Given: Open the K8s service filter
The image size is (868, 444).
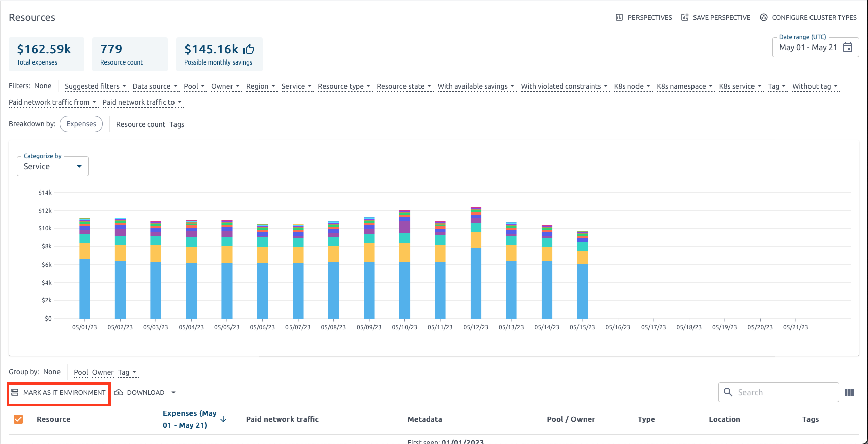Looking at the screenshot, I should 740,86.
